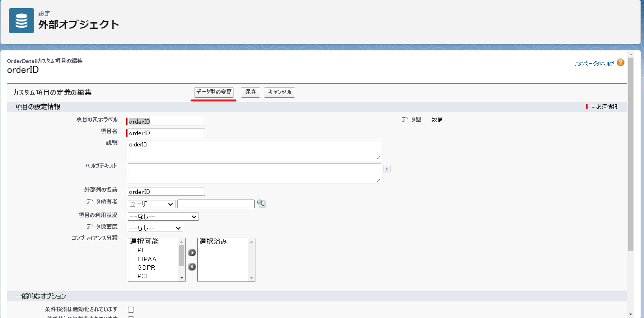This screenshot has height=318, width=644.
Task: Click the キャンセル button
Action: (x=279, y=92)
